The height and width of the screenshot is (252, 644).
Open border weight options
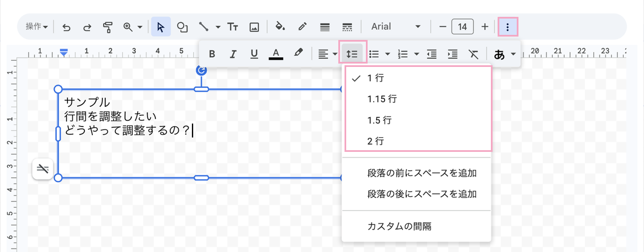(325, 27)
